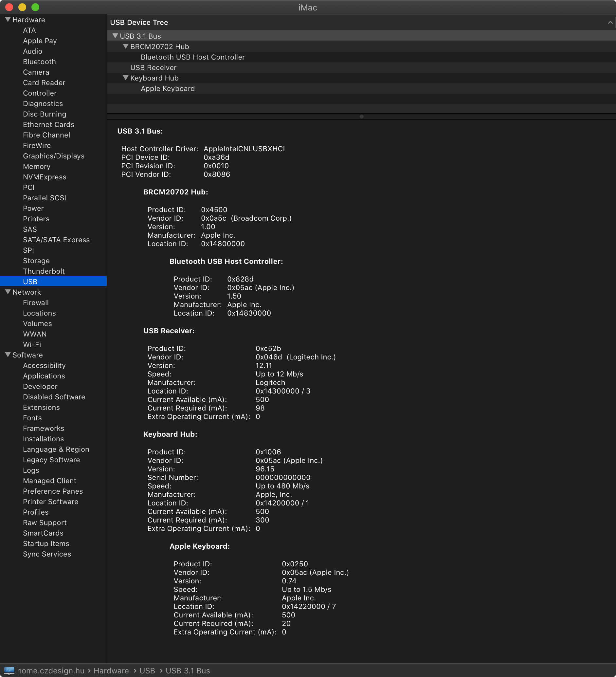The image size is (616, 677).
Task: Click home.czdesign.hu in path bar
Action: [x=51, y=671]
